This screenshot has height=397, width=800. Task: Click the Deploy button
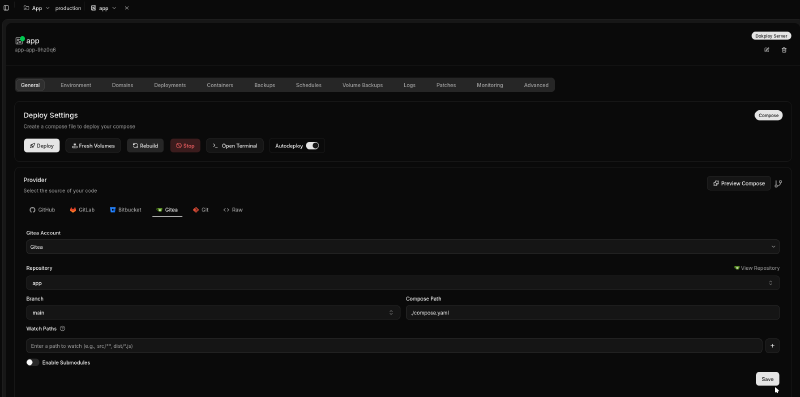pyautogui.click(x=42, y=146)
